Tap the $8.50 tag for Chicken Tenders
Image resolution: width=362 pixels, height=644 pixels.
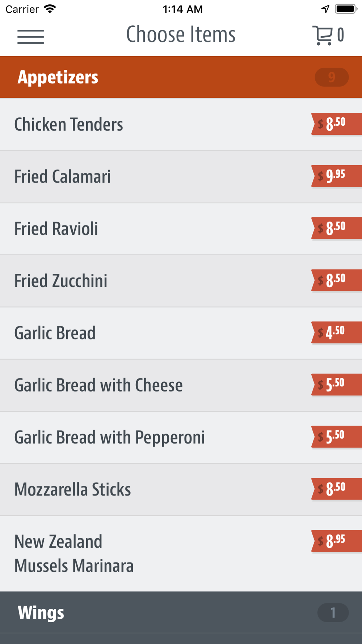(x=337, y=124)
